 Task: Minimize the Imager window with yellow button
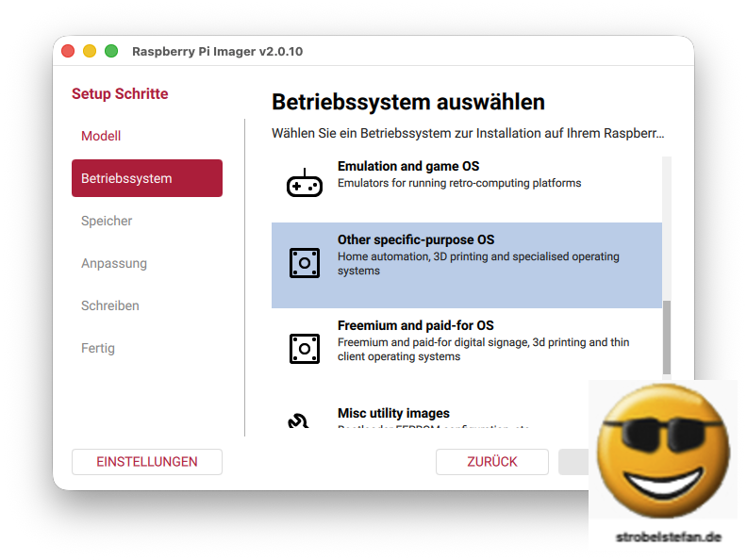(90, 51)
